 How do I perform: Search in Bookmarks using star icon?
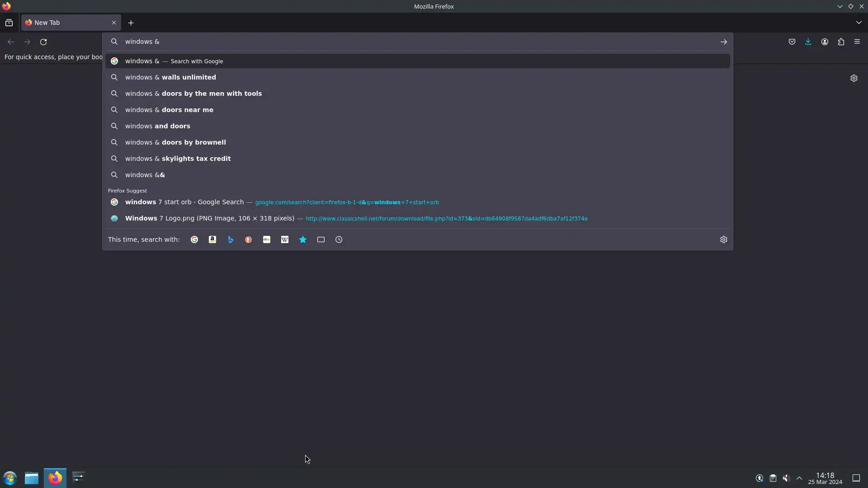(x=303, y=239)
